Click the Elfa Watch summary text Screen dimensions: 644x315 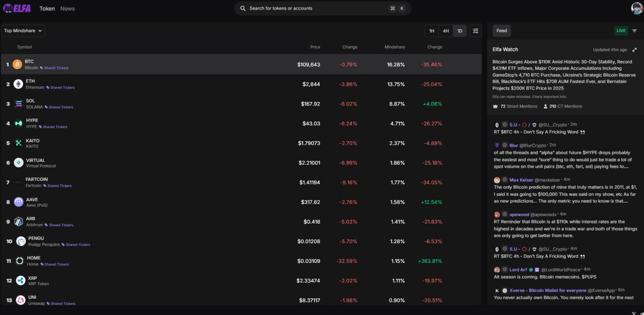(x=564, y=75)
